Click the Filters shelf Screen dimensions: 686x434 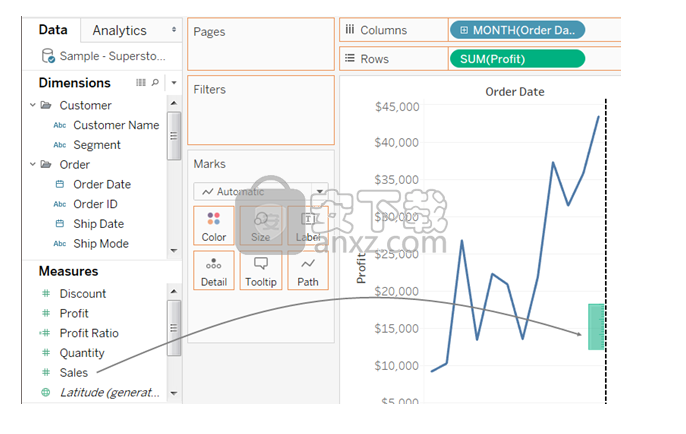(x=261, y=110)
